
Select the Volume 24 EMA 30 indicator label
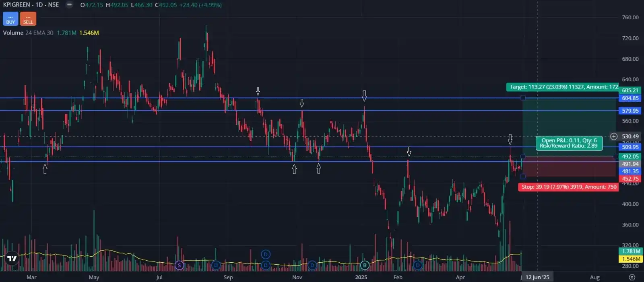click(28, 33)
